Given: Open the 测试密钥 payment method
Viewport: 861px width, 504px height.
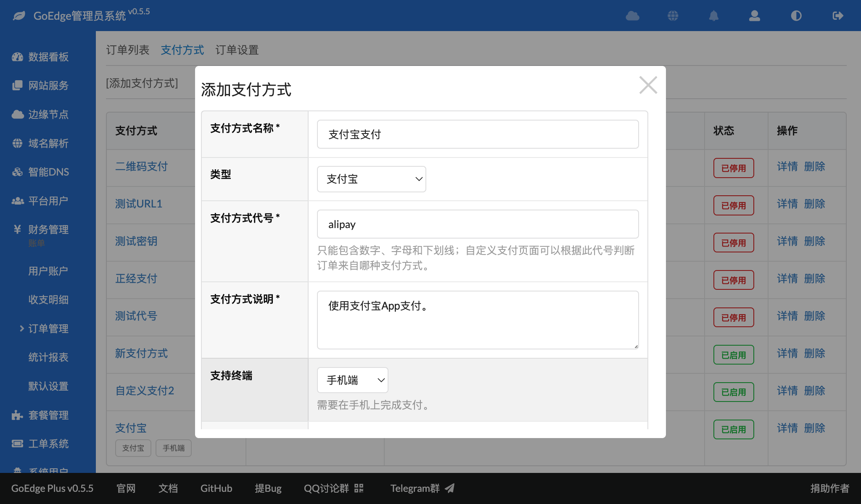Looking at the screenshot, I should (x=136, y=241).
